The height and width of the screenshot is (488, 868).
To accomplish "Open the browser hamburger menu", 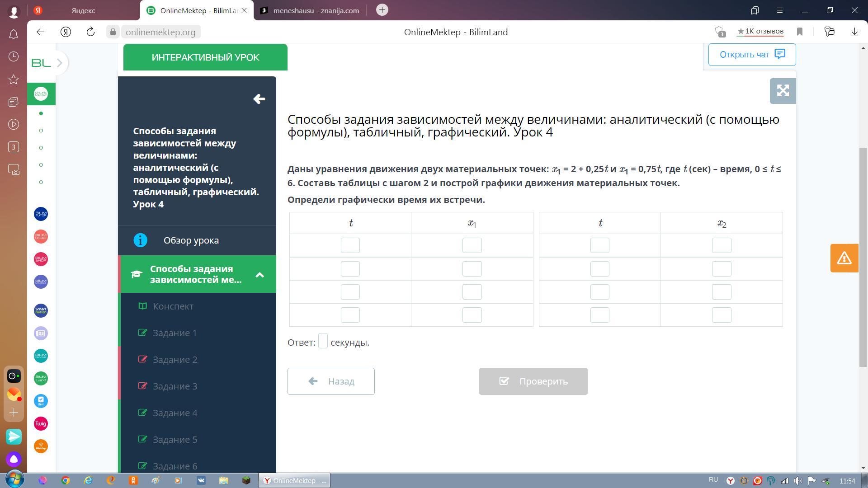I will (780, 10).
